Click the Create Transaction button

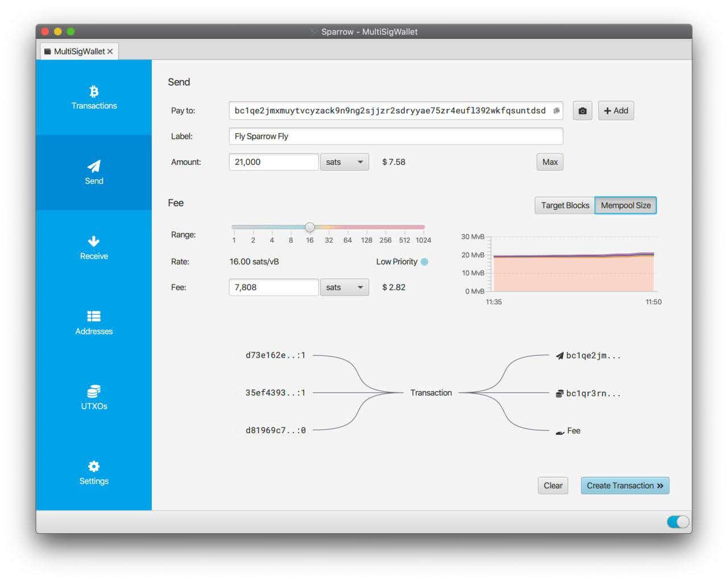coord(624,485)
